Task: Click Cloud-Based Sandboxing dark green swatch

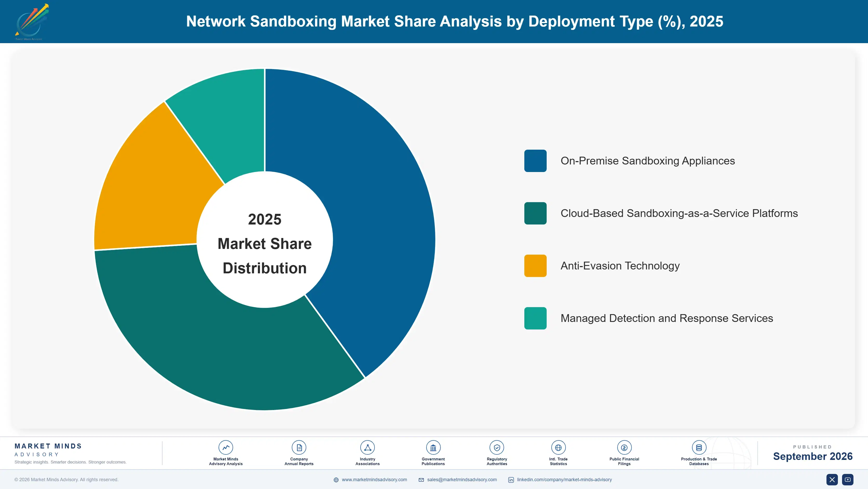Action: [x=535, y=213]
